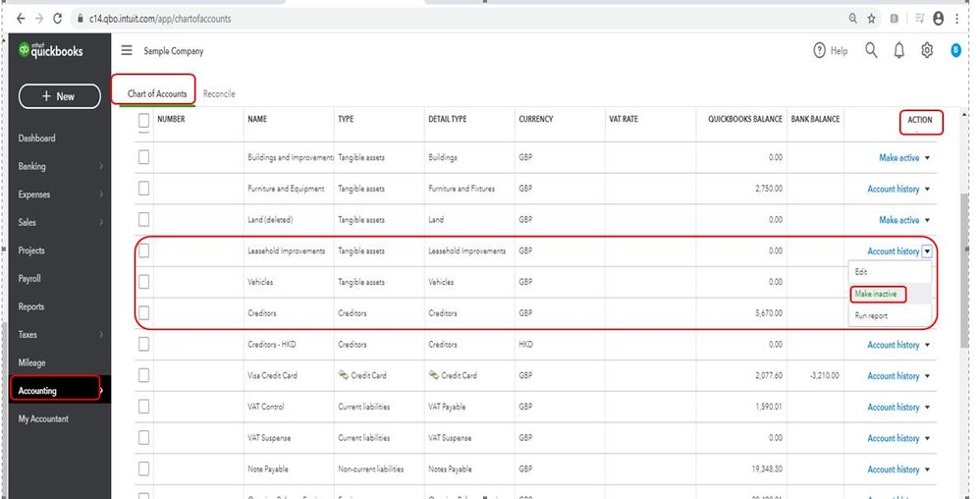Open the search magnifier icon

click(871, 50)
